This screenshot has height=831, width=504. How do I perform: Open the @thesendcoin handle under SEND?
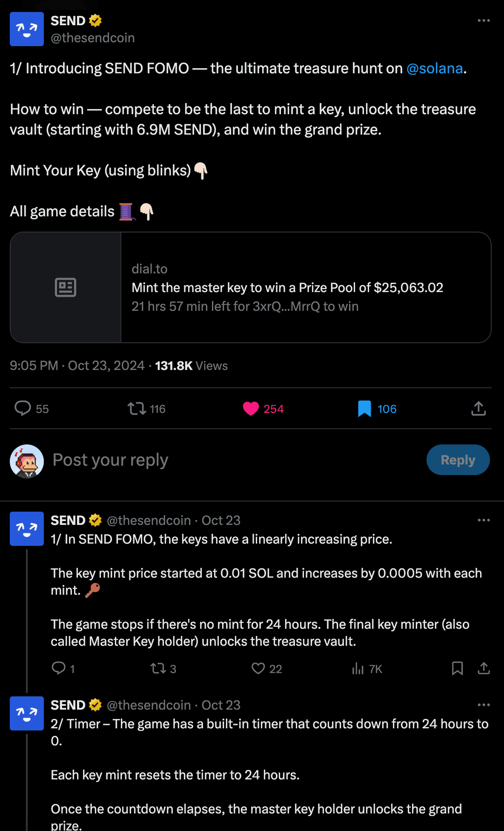pos(92,38)
